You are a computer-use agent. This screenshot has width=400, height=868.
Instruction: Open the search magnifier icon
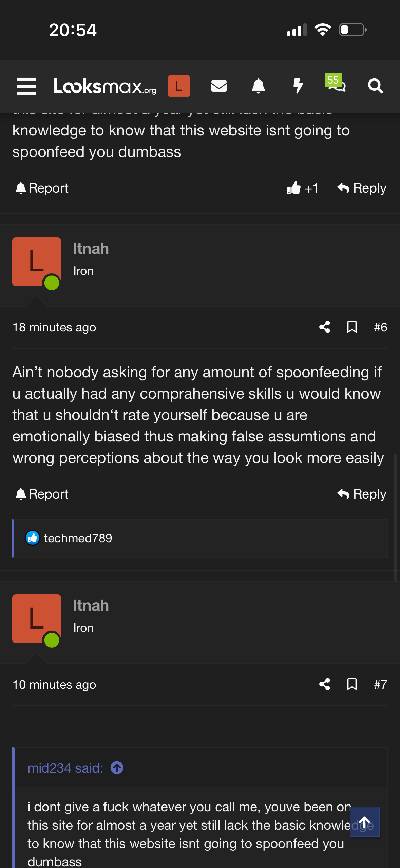click(x=376, y=86)
